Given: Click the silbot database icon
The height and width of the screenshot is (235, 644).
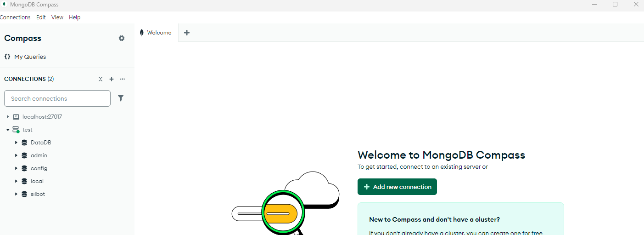Looking at the screenshot, I should click(24, 194).
